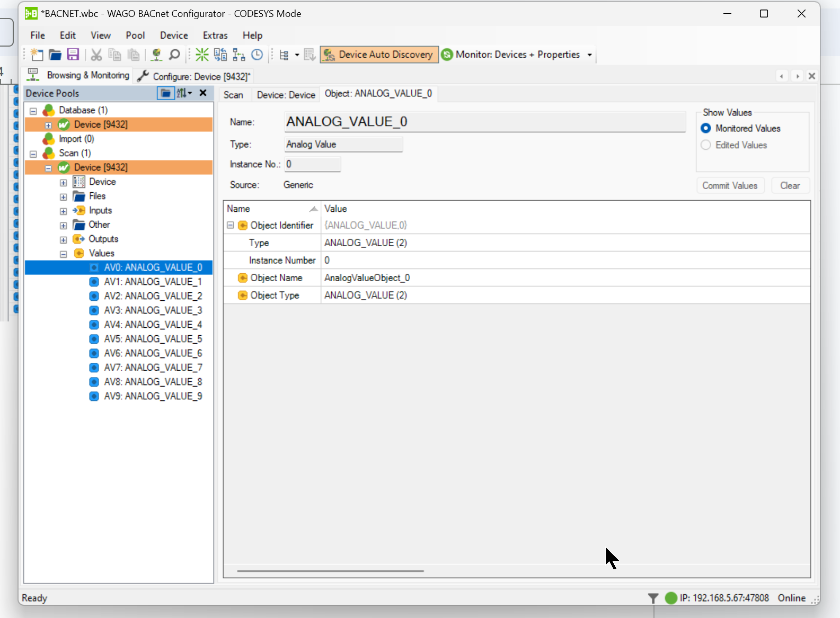Open the Extras menu
Viewport: 840px width, 618px height.
[x=215, y=35]
